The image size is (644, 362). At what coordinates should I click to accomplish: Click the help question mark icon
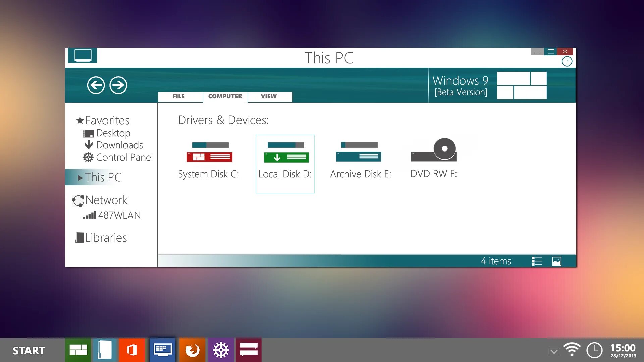point(567,61)
